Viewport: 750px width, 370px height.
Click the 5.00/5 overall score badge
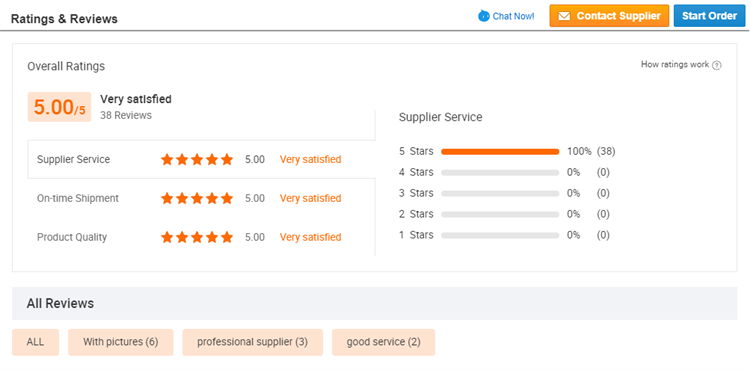(x=59, y=107)
